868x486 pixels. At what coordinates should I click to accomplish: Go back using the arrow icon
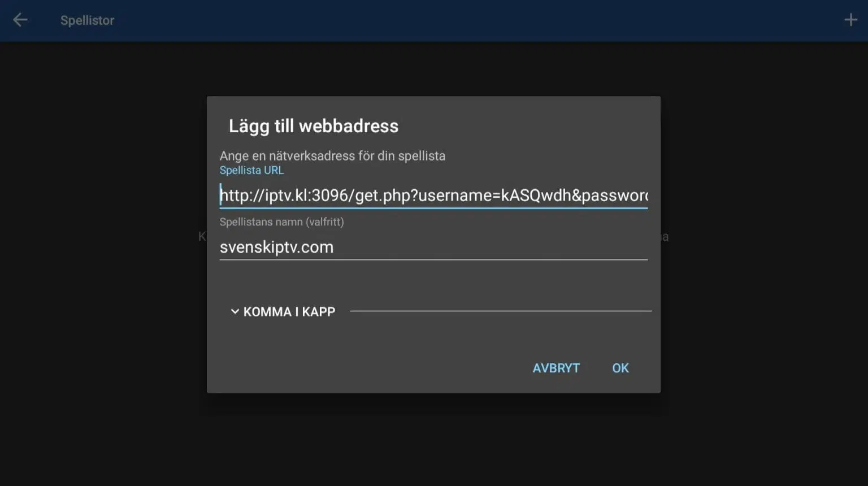pyautogui.click(x=20, y=20)
